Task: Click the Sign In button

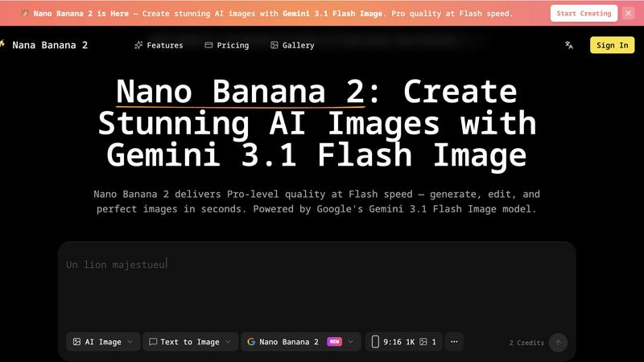Action: (x=612, y=45)
